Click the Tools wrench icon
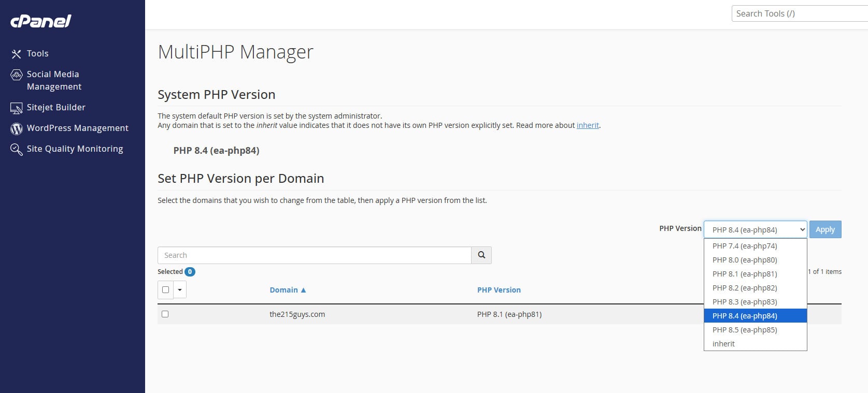868x393 pixels. pos(17,54)
